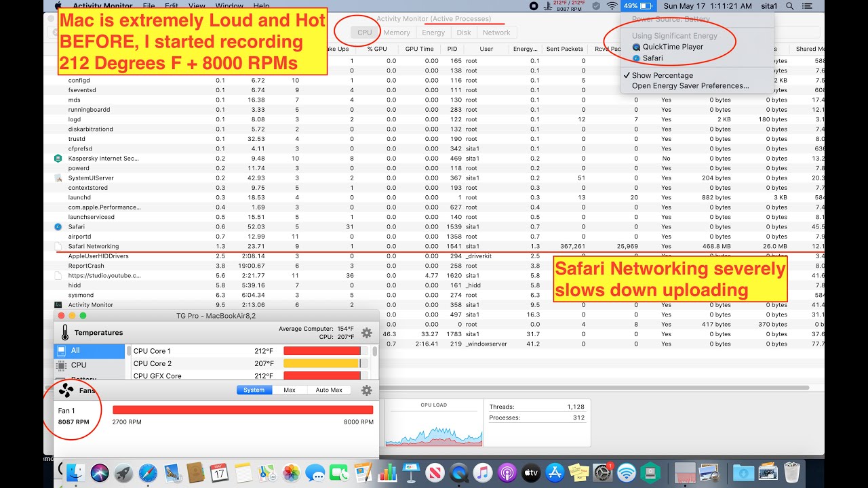Click the battery 49% menu bar icon

tap(637, 5)
